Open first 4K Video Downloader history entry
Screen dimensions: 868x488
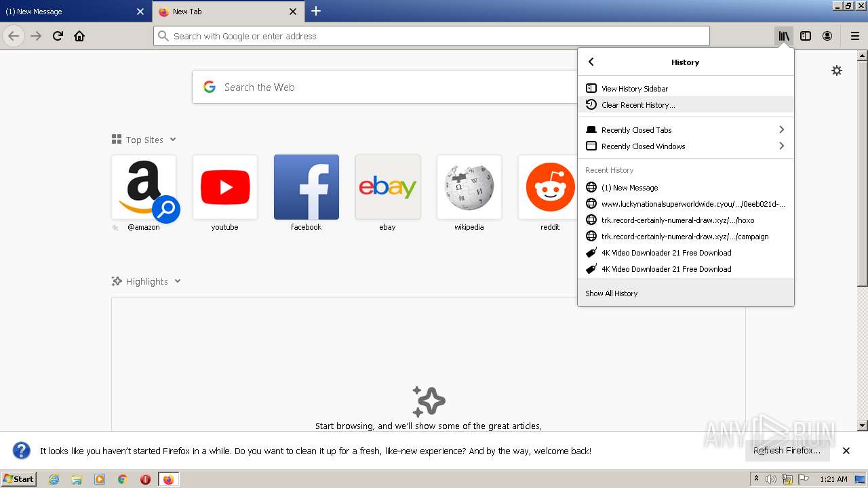[x=686, y=252]
